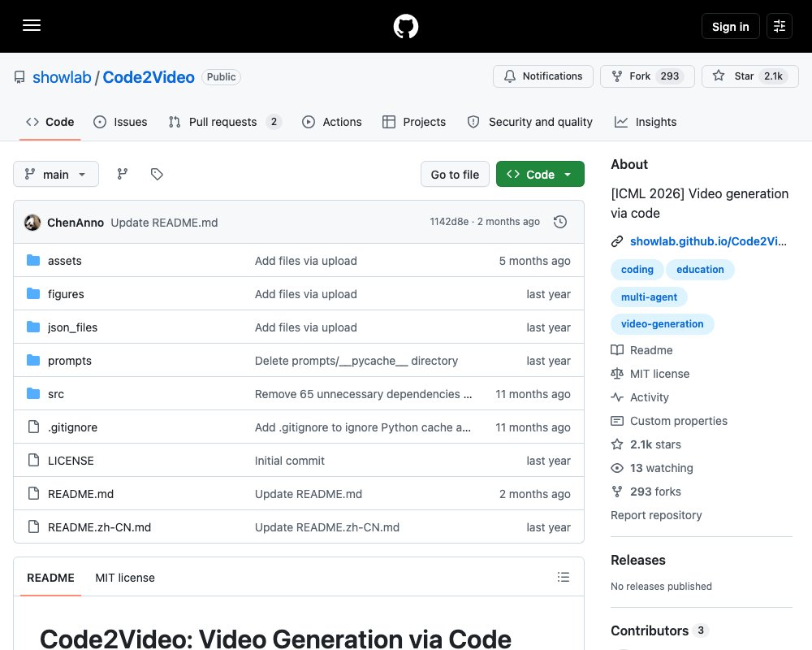
Task: Open Notifications for this repository
Action: [x=542, y=76]
